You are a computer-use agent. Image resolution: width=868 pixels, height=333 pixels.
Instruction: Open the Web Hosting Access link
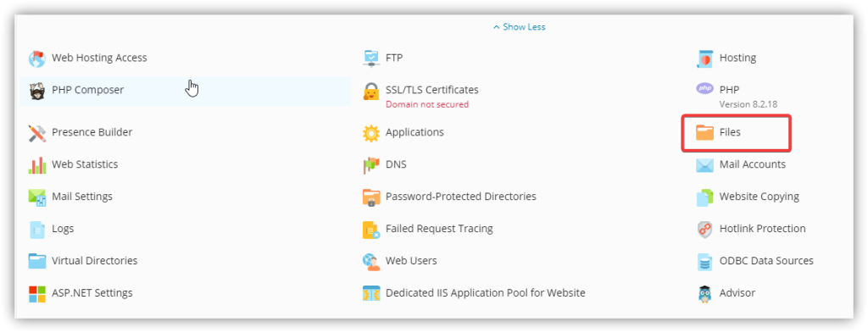[x=100, y=58]
